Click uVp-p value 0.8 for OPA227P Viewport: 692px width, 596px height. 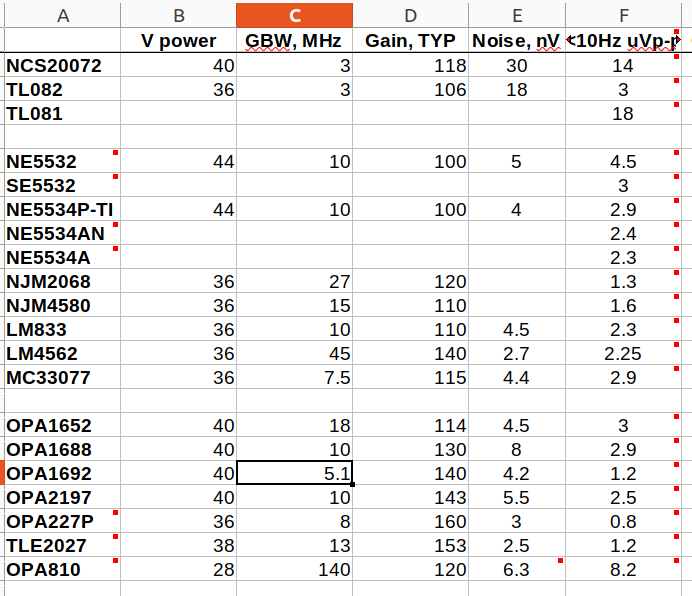(x=623, y=521)
